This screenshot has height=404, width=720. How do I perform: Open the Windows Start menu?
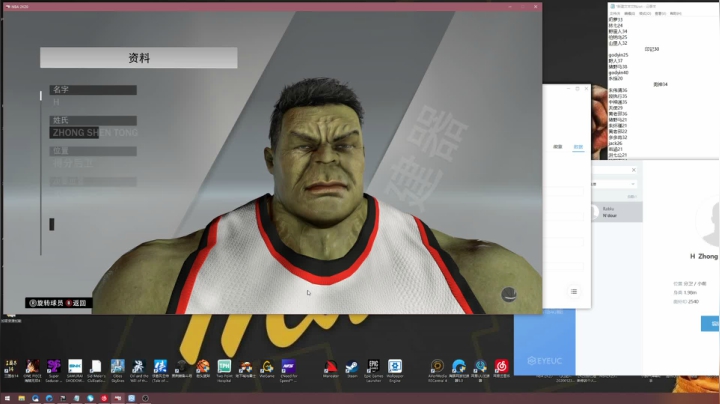(x=7, y=398)
